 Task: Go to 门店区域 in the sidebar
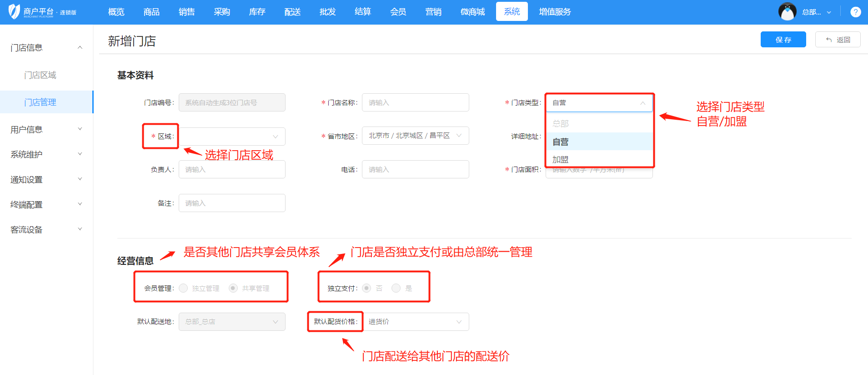40,75
